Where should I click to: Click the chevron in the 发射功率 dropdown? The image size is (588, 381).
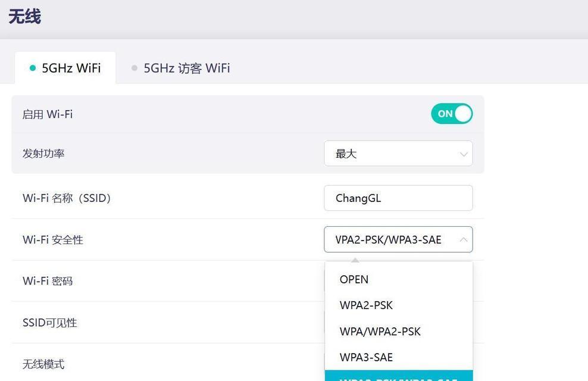[x=464, y=154]
